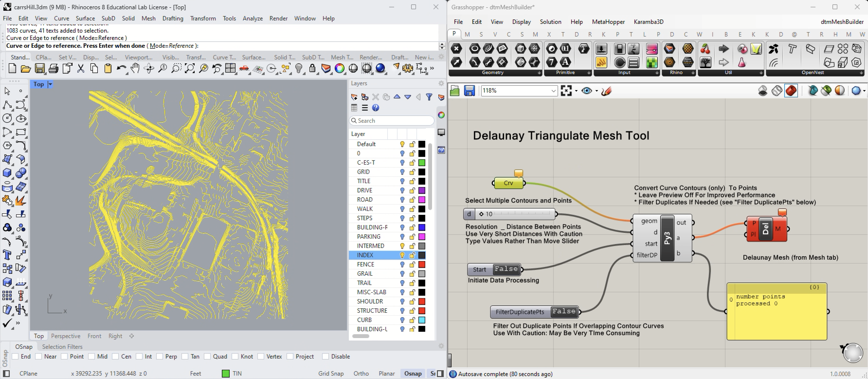Open the Solution menu in Grasshopper
This screenshot has height=379, width=868.
550,22
